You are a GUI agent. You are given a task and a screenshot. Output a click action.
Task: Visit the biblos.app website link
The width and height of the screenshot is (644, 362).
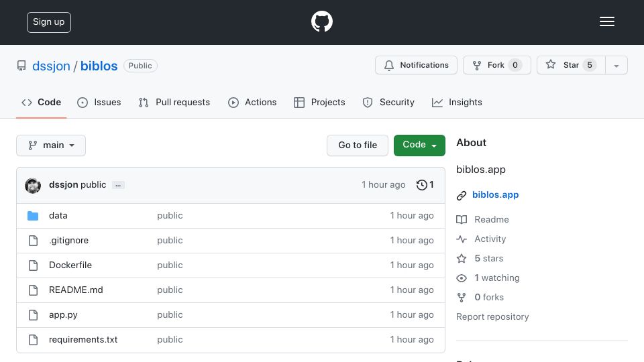pos(495,195)
